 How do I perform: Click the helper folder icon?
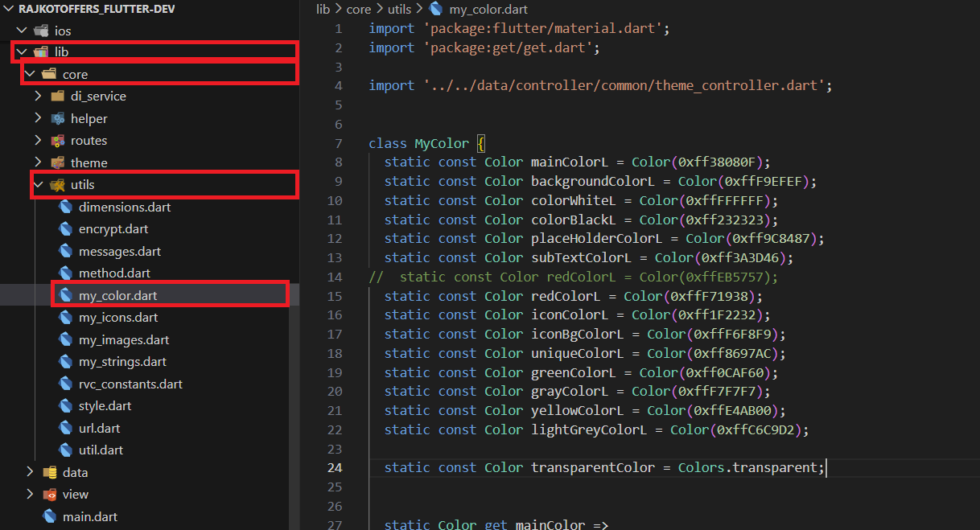pyautogui.click(x=57, y=118)
